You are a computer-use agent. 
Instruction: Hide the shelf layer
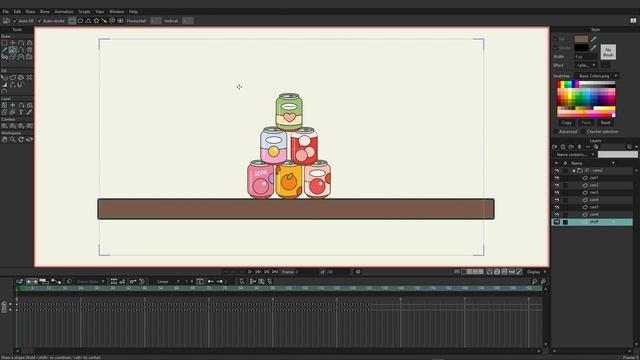pyautogui.click(x=557, y=222)
